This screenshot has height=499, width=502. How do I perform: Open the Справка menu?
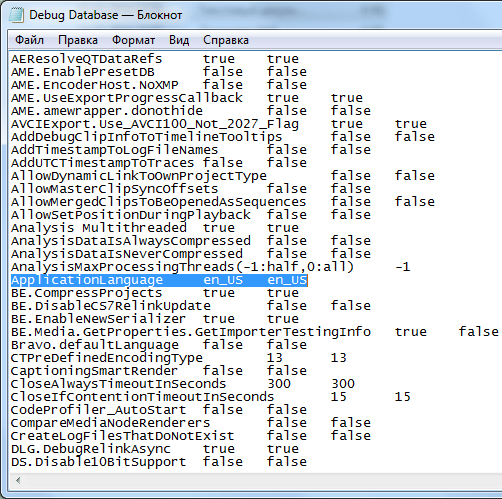tap(226, 40)
